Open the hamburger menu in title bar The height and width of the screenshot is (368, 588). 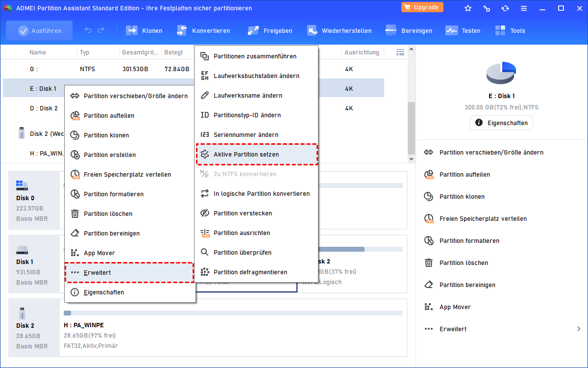click(523, 8)
